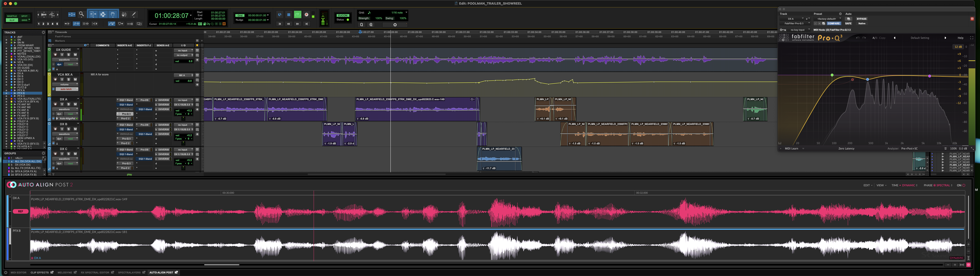Click the plugin SAFE button

[848, 24]
